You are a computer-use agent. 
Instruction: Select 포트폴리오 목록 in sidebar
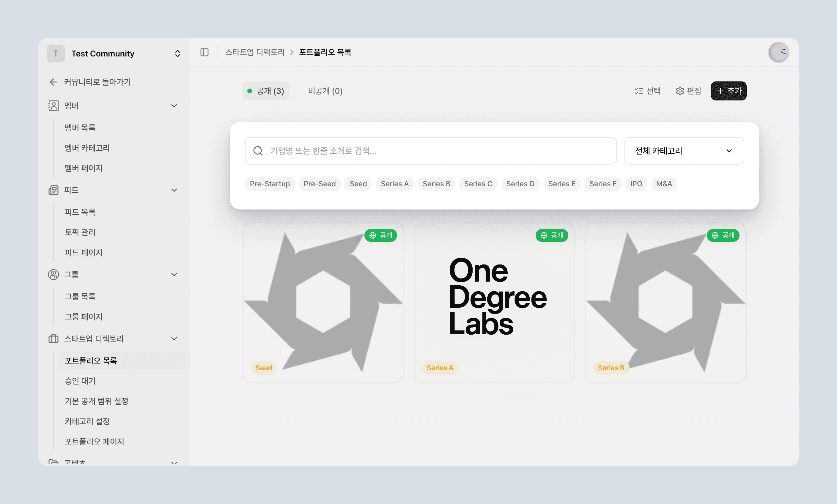coord(121,361)
